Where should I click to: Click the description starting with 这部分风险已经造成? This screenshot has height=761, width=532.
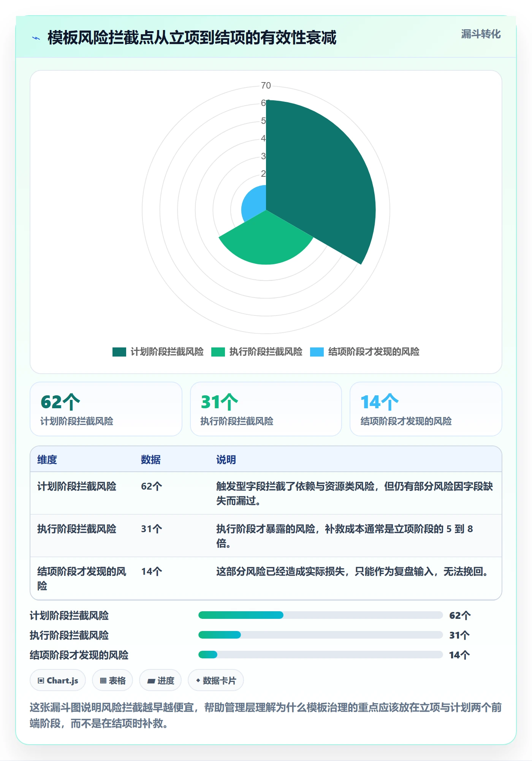pyautogui.click(x=354, y=572)
